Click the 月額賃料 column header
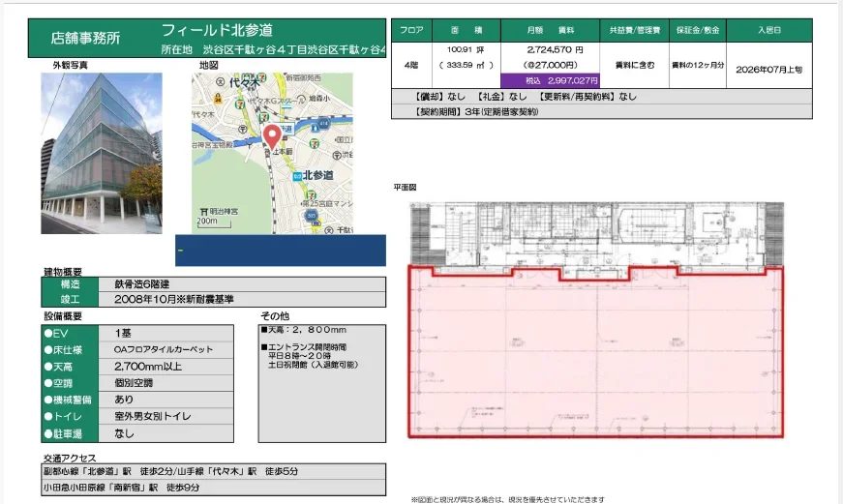The height and width of the screenshot is (504, 843). point(550,30)
